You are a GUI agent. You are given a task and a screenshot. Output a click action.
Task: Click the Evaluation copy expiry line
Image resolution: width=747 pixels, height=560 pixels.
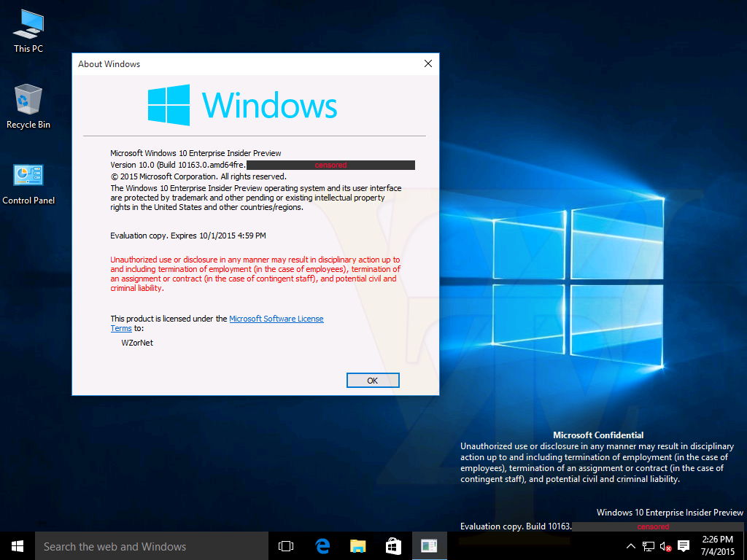pos(188,236)
